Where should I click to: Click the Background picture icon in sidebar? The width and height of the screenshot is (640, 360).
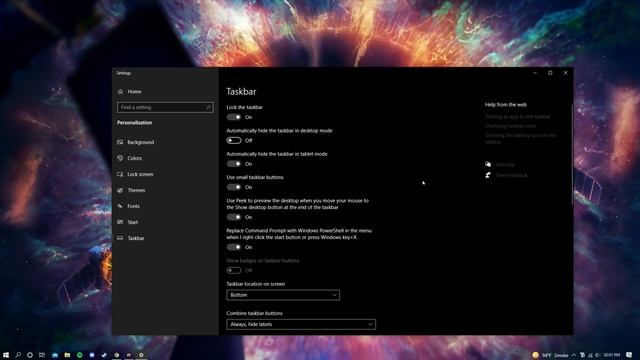[120, 142]
